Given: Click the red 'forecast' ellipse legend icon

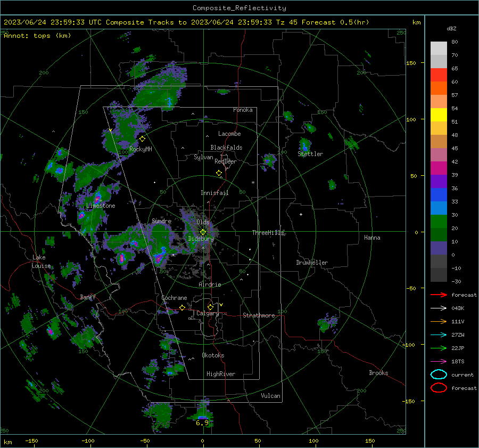Looking at the screenshot, I should tap(439, 388).
